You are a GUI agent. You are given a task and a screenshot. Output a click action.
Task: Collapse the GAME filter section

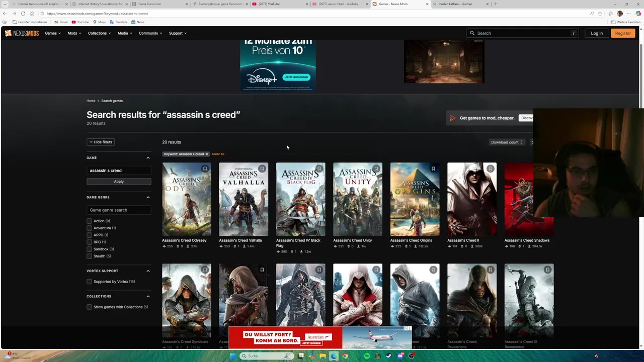point(148,158)
